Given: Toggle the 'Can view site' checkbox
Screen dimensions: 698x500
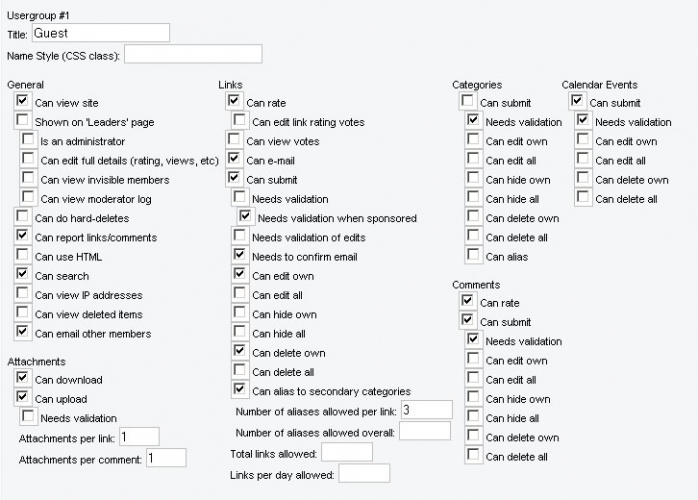Looking at the screenshot, I should 23,102.
